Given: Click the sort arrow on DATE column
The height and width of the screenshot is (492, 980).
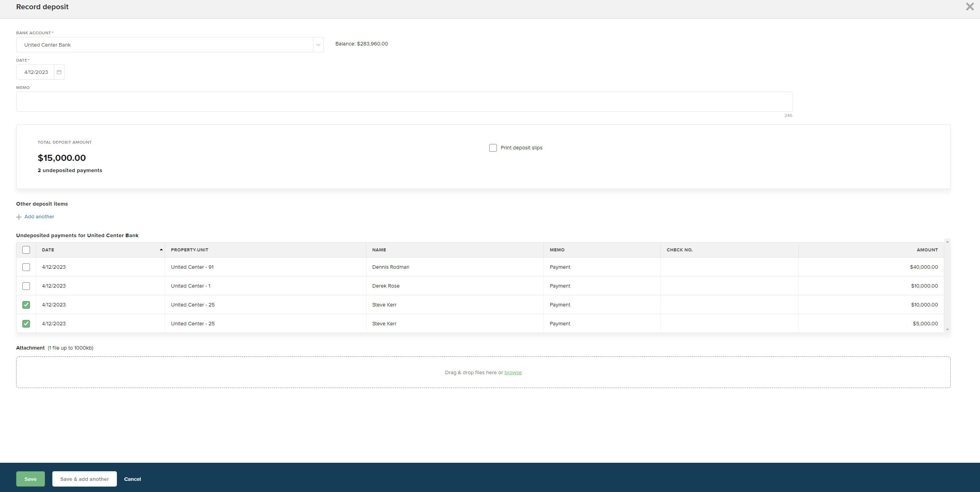Looking at the screenshot, I should (161, 250).
